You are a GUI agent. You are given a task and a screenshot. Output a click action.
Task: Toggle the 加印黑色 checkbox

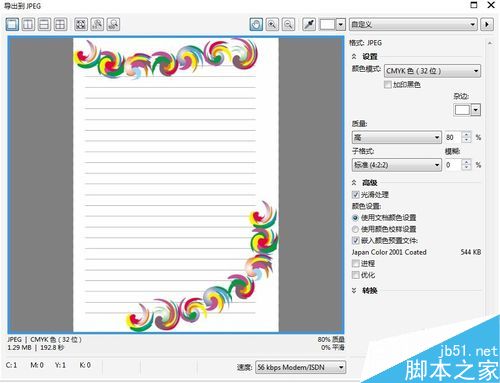pyautogui.click(x=388, y=84)
